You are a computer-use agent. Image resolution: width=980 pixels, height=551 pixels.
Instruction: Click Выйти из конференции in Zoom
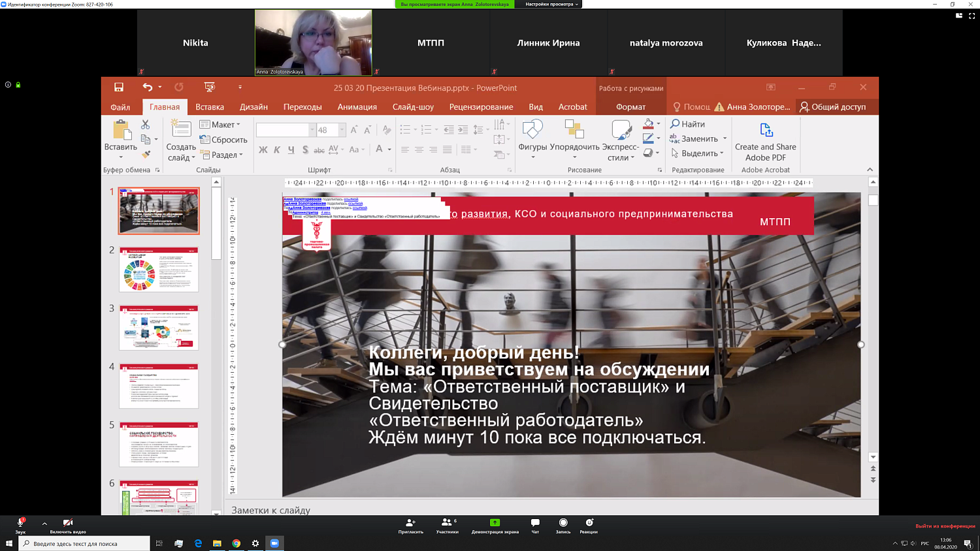click(x=945, y=526)
